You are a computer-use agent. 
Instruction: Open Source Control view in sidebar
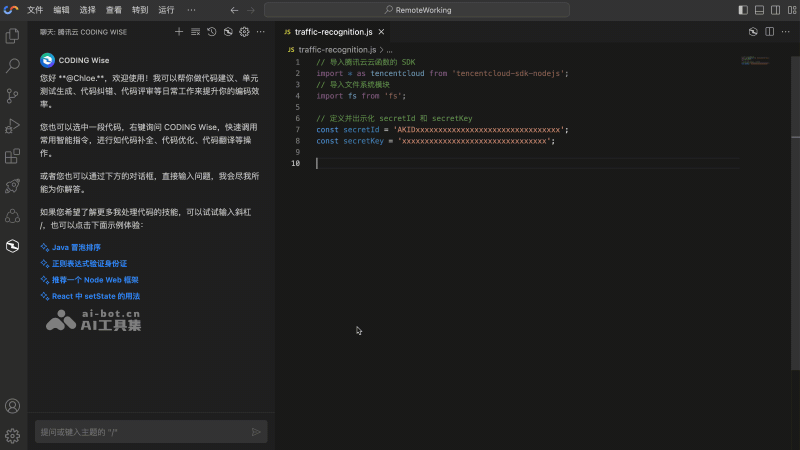(13, 96)
